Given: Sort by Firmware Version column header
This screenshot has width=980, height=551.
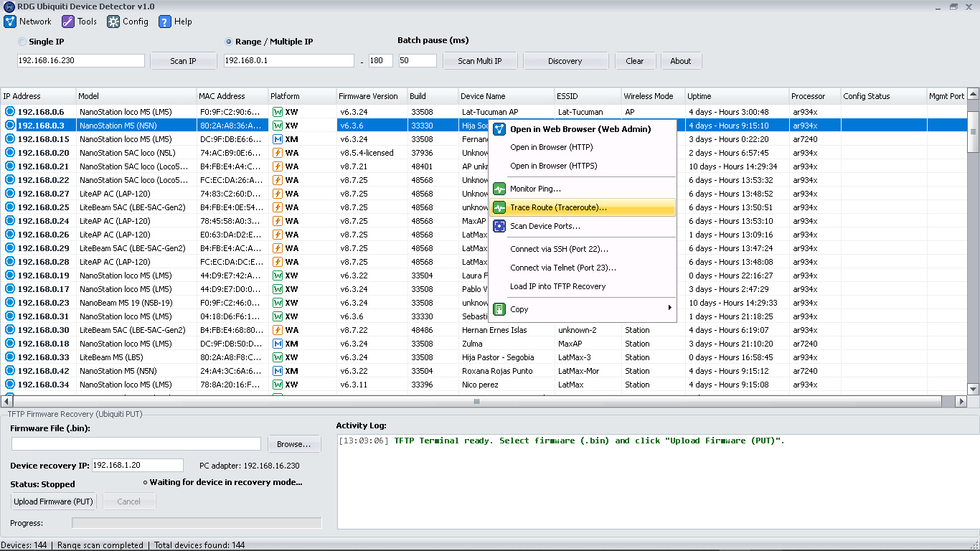Looking at the screenshot, I should tap(372, 96).
